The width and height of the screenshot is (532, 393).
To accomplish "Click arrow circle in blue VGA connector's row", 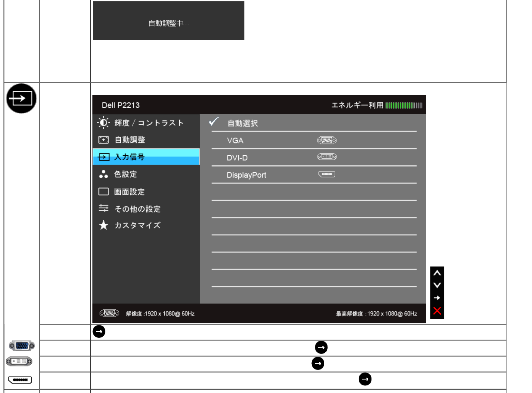I will (x=321, y=347).
